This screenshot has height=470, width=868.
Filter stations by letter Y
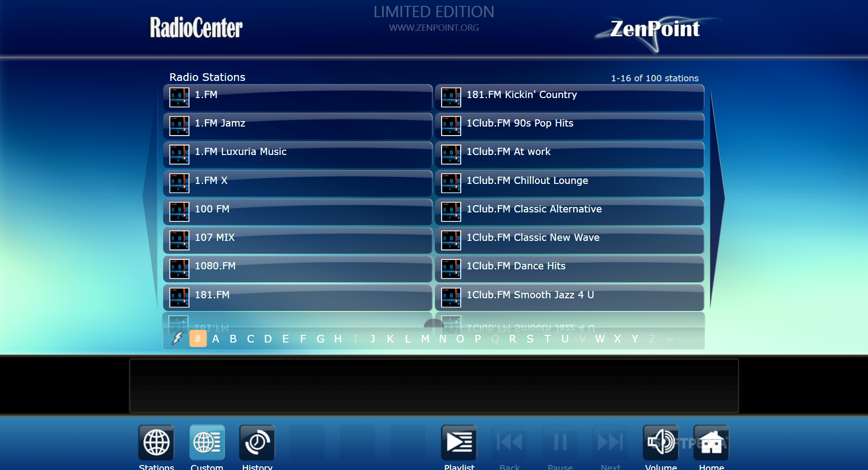[x=635, y=339]
